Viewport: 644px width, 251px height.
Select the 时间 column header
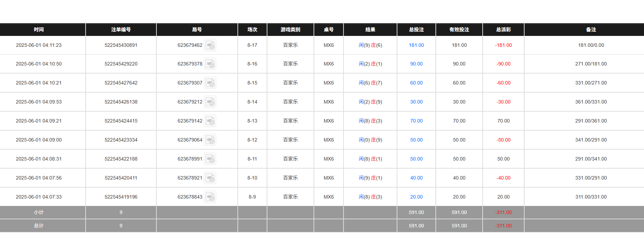pos(39,30)
